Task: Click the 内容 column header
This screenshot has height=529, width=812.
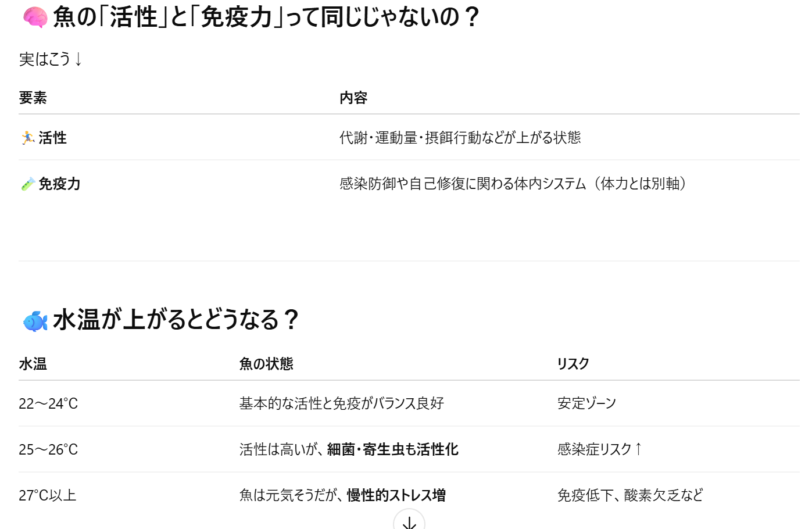Action: (x=353, y=98)
